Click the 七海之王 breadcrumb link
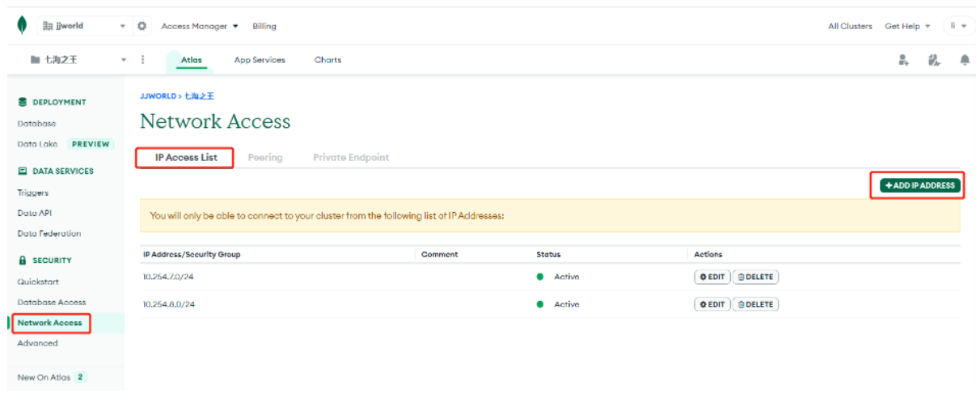 click(x=199, y=96)
